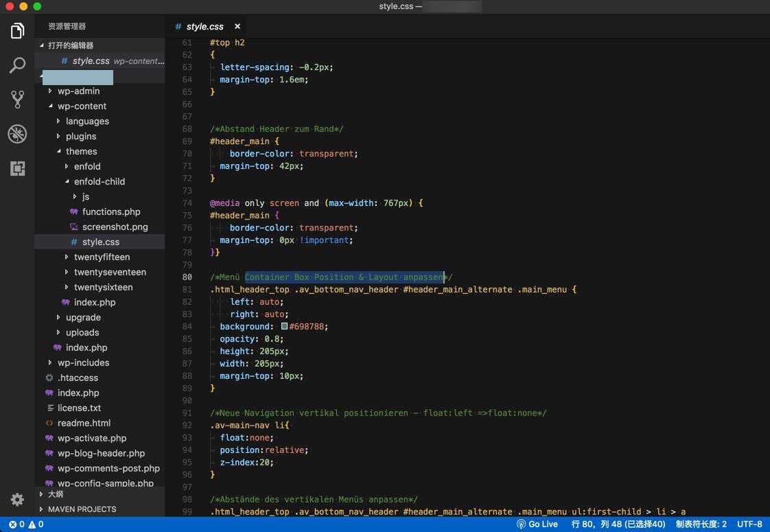Open the Search view icon
Image resolution: width=770 pixels, height=532 pixels.
pos(17,65)
